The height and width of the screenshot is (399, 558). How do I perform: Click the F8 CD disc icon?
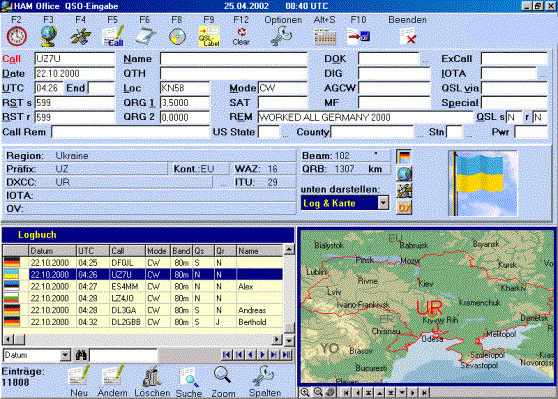point(177,37)
